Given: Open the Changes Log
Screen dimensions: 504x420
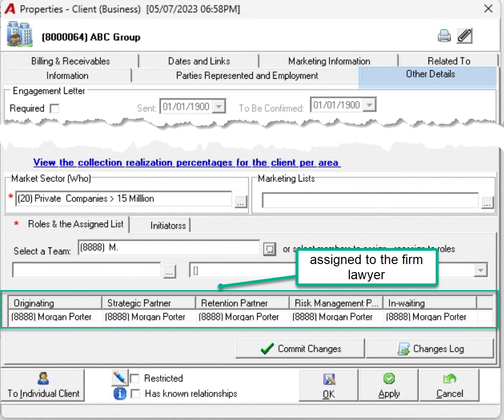Looking at the screenshot, I should (x=430, y=348).
